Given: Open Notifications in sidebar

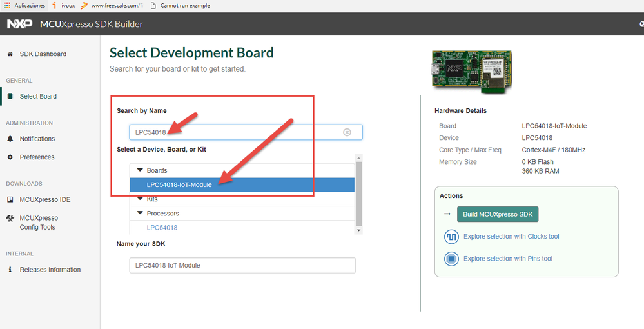Looking at the screenshot, I should (37, 139).
